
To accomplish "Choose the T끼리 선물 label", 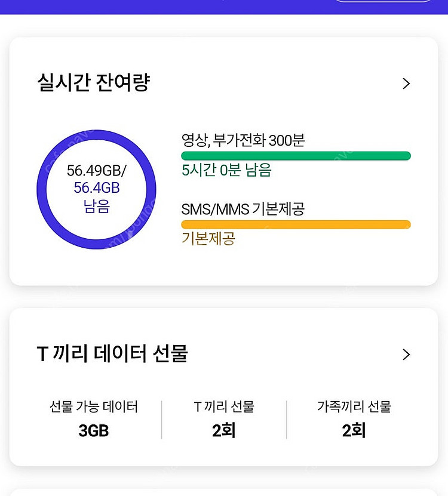I will pyautogui.click(x=224, y=407).
